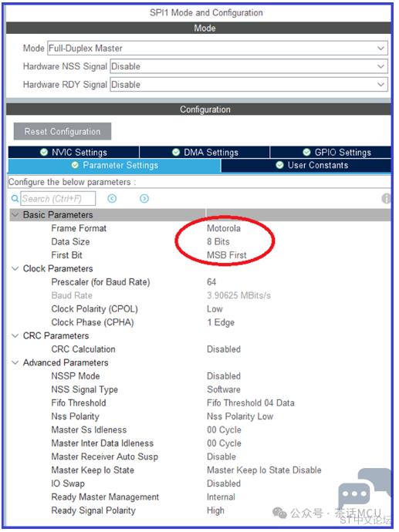This screenshot has height=532, width=399.
Task: Click the NSS Signal Type label
Action: 85,389
